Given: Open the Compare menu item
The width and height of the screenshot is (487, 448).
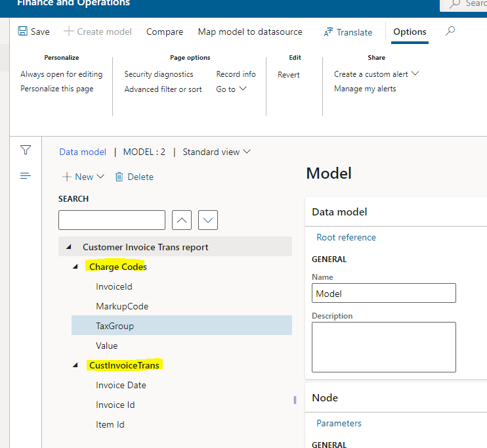Looking at the screenshot, I should [x=165, y=32].
